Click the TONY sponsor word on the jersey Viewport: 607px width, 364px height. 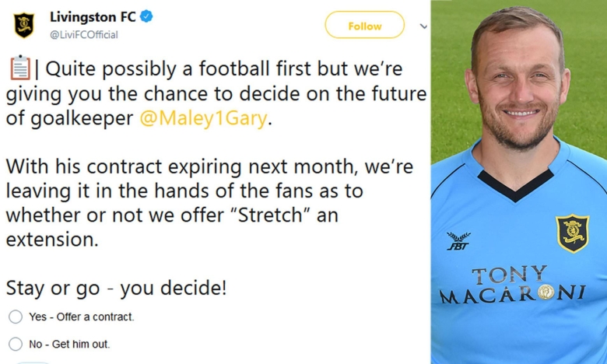pos(510,275)
